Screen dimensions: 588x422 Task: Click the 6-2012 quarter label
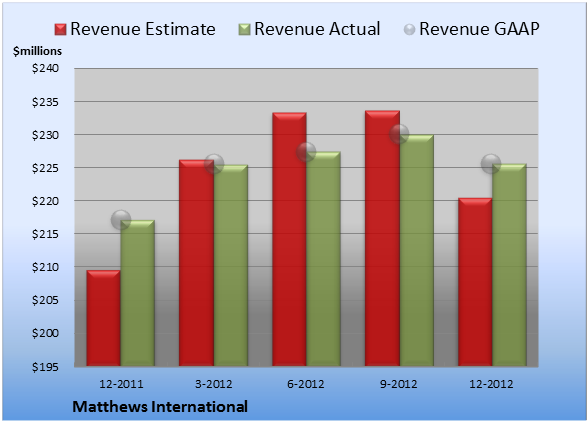(306, 384)
